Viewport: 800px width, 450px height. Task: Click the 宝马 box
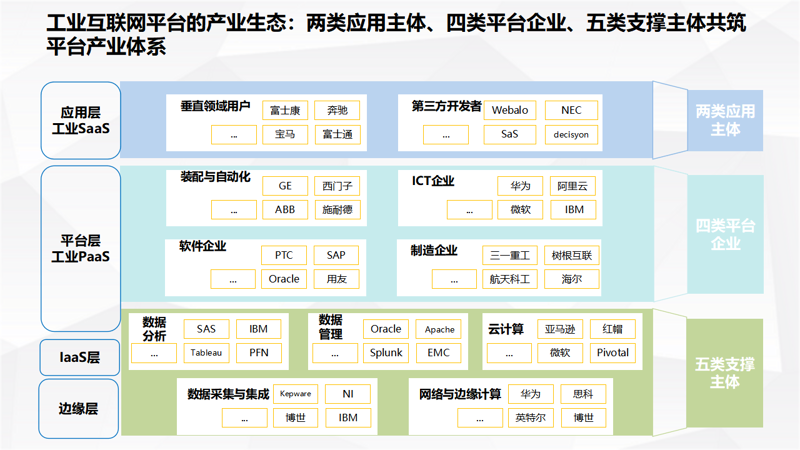tap(285, 134)
